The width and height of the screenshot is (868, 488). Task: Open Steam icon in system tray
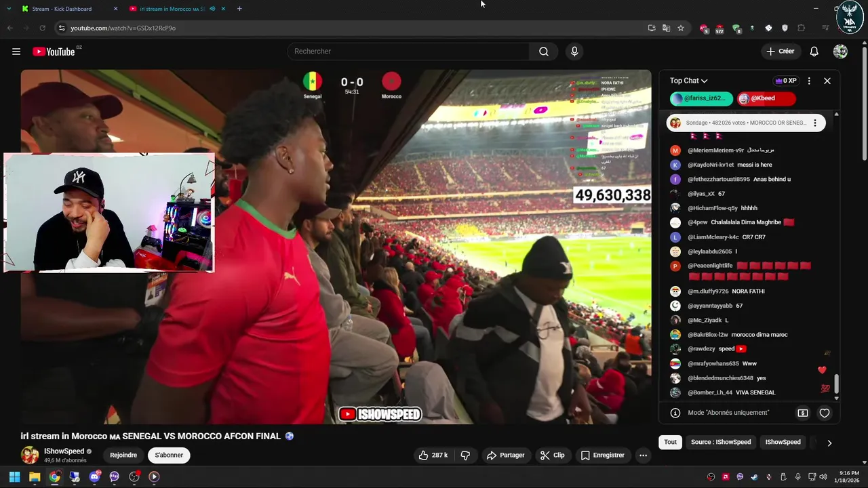click(x=754, y=476)
